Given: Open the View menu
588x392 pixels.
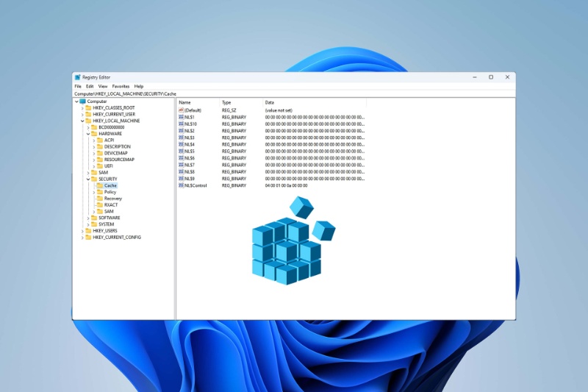Looking at the screenshot, I should click(x=103, y=86).
